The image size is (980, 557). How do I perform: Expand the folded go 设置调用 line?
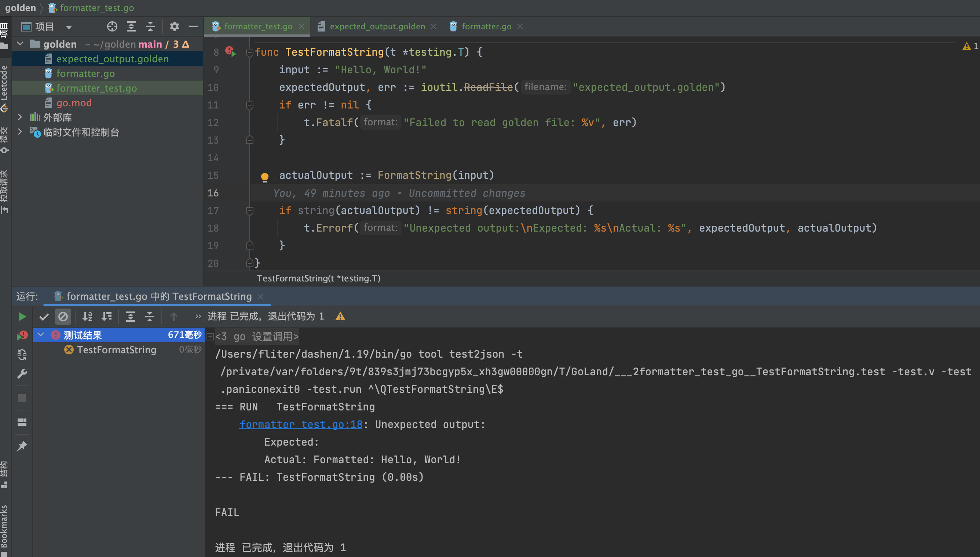coord(210,337)
